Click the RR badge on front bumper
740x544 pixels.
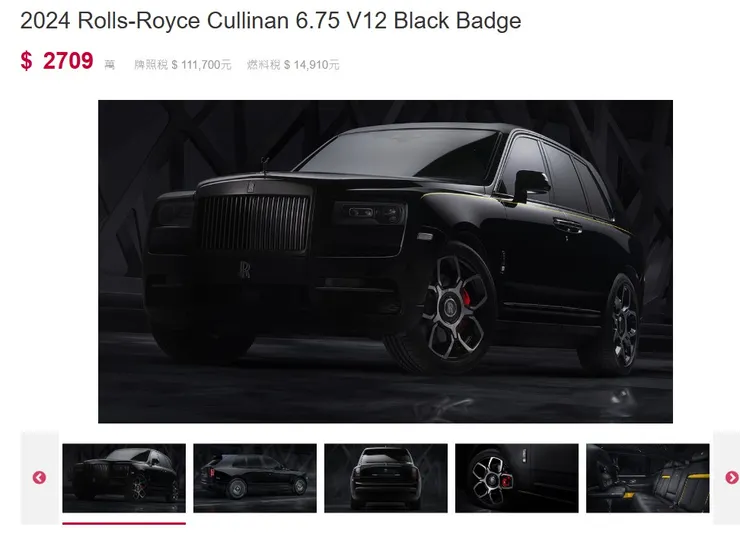point(244,270)
